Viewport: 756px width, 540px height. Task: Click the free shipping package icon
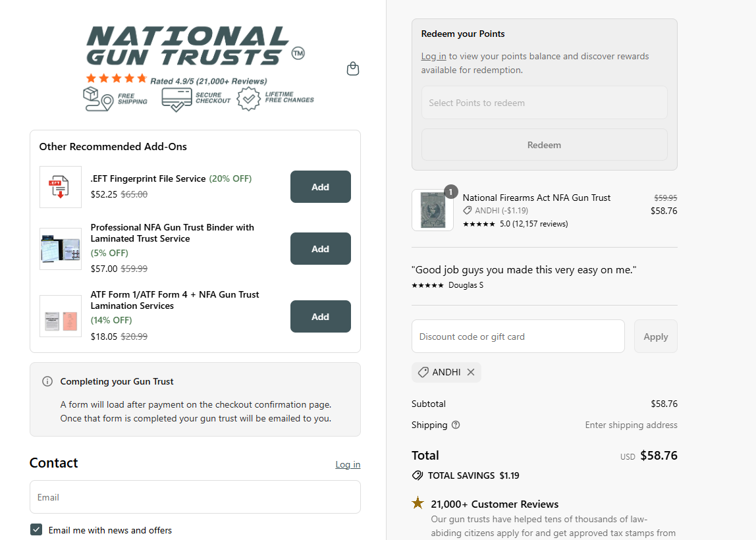(x=98, y=99)
